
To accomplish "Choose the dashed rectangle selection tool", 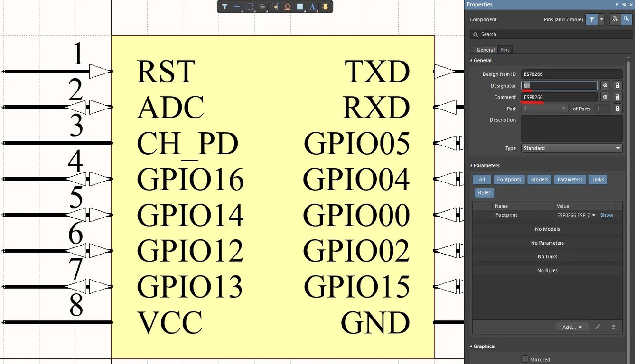I will pyautogui.click(x=250, y=7).
